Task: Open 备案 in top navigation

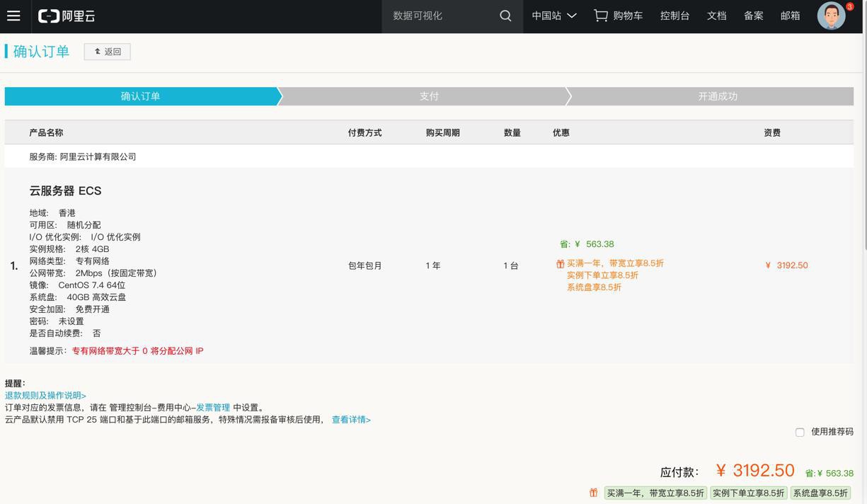Action: point(753,16)
